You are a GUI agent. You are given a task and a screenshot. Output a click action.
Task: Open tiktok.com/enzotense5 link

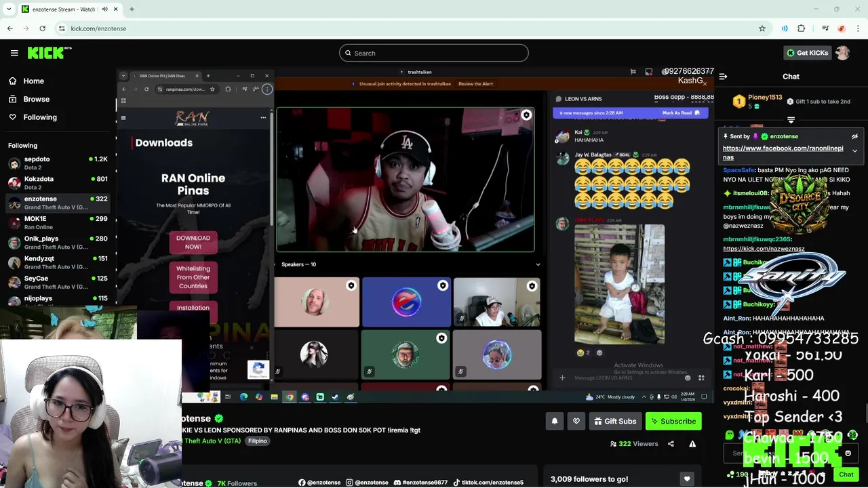click(x=488, y=483)
